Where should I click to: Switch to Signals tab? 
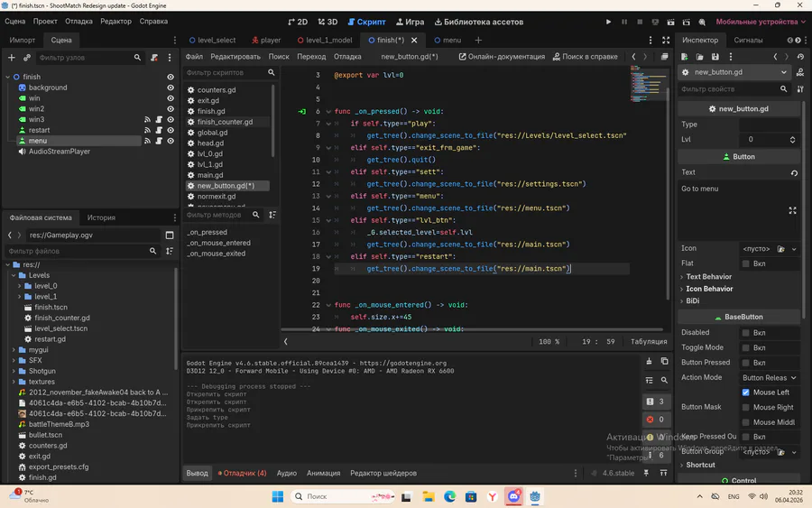point(748,40)
